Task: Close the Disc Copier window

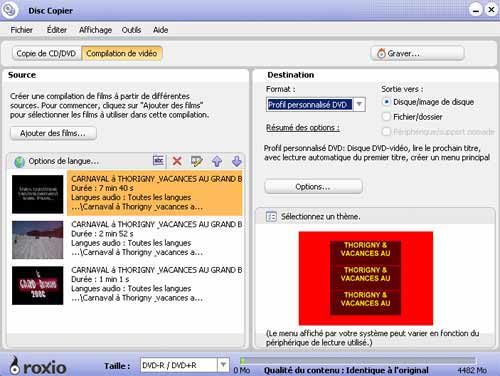Action: 491,10
